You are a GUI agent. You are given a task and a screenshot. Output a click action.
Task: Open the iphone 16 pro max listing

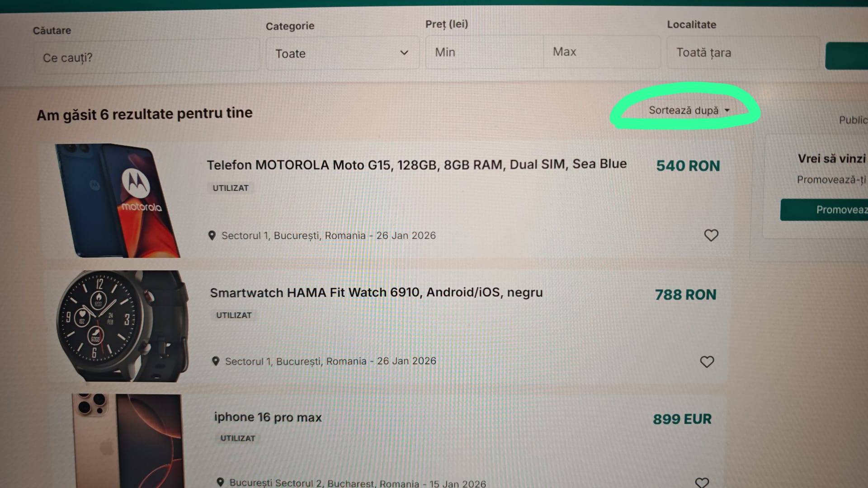[268, 417]
